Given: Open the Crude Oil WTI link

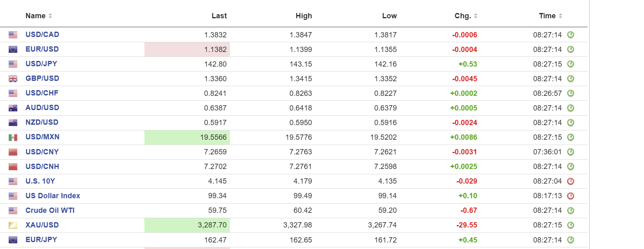Looking at the screenshot, I should pyautogui.click(x=50, y=210).
